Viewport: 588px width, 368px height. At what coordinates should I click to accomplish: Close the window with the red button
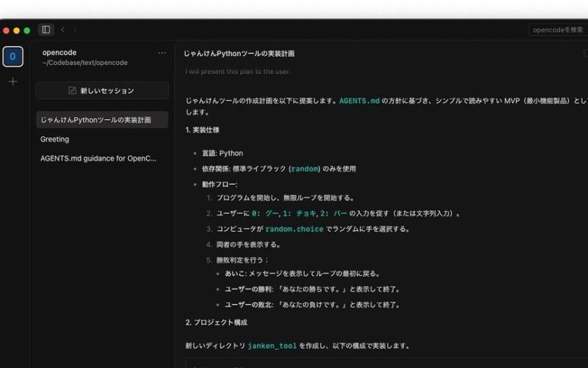pyautogui.click(x=6, y=30)
